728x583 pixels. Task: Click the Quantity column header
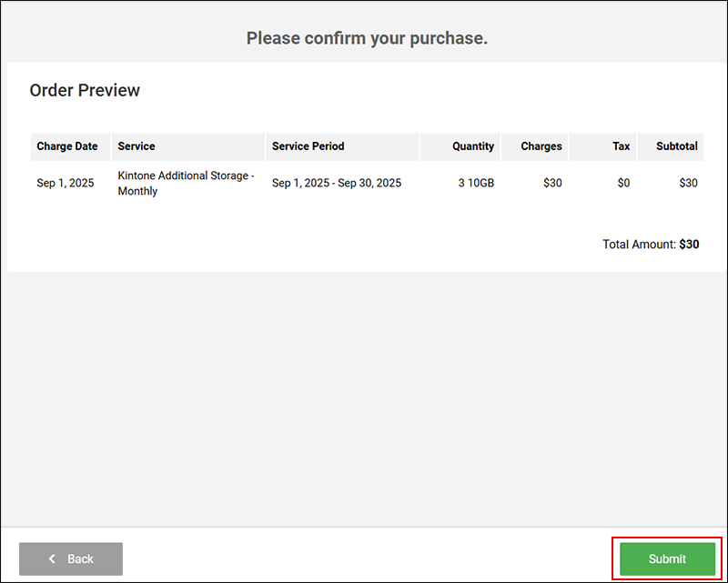pos(472,146)
